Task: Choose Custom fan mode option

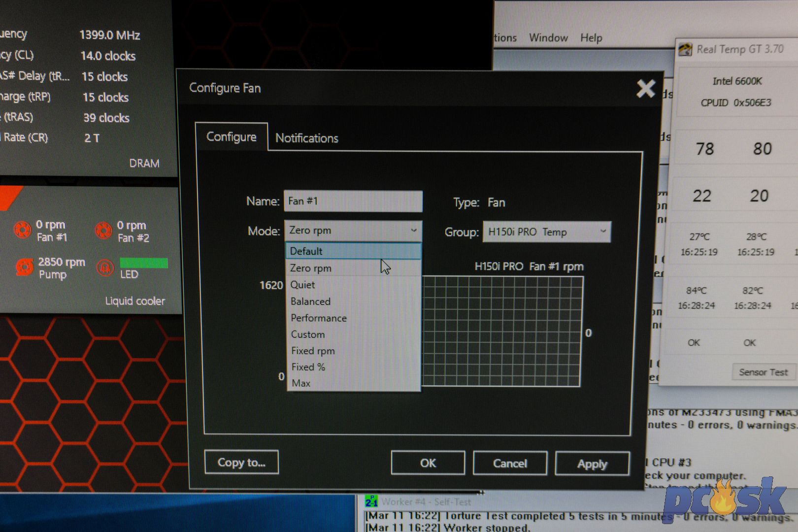Action: coord(353,334)
